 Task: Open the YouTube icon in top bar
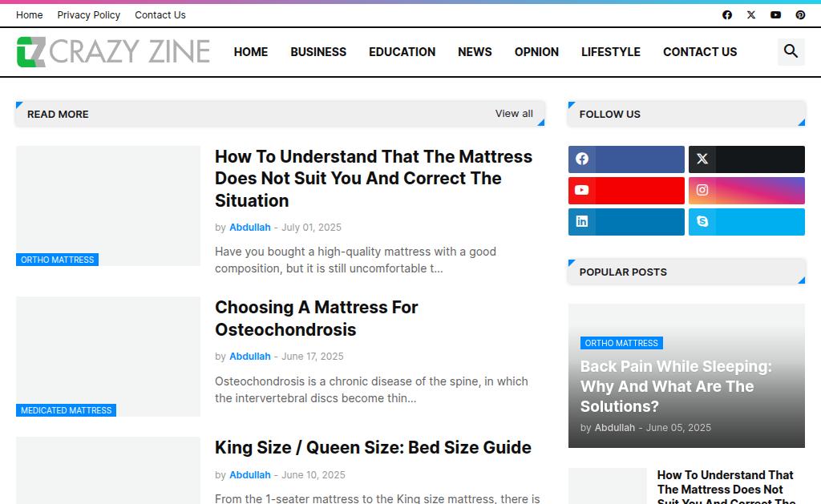[x=775, y=15]
